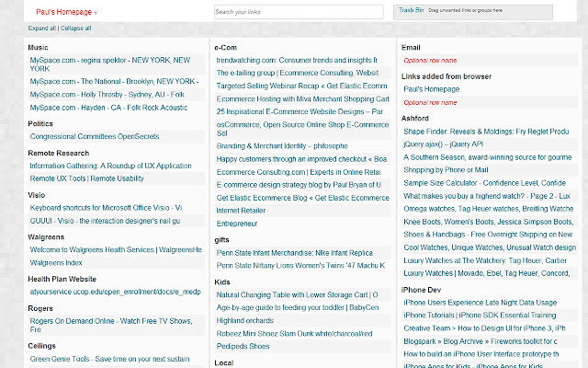588x368 pixels.
Task: Open Ecommerce Consulting.com Experts link
Action: [x=299, y=172]
